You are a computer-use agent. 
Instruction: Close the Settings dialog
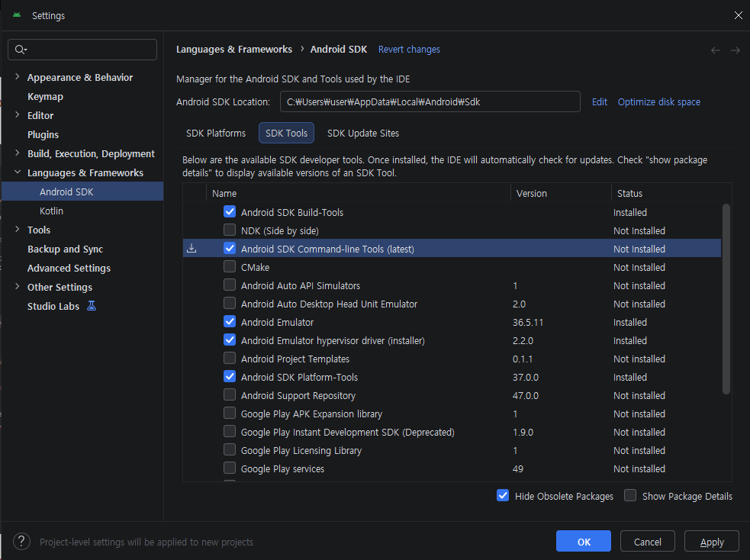click(x=738, y=15)
